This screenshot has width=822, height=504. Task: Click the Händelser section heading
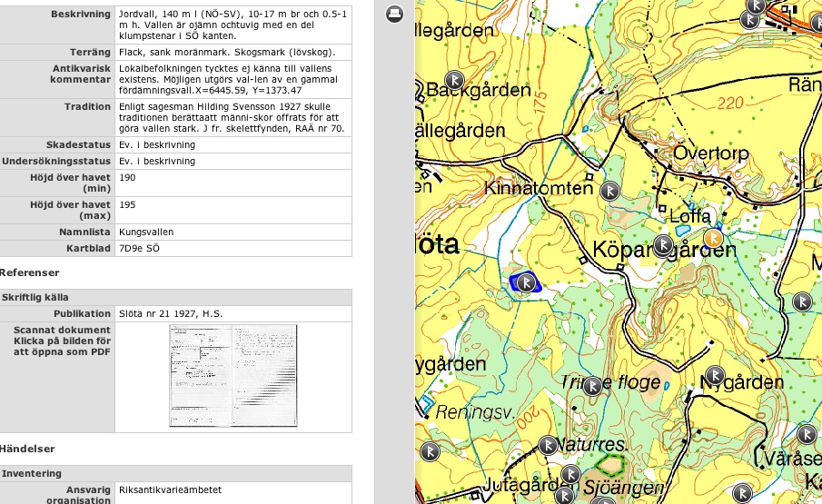pos(27,449)
